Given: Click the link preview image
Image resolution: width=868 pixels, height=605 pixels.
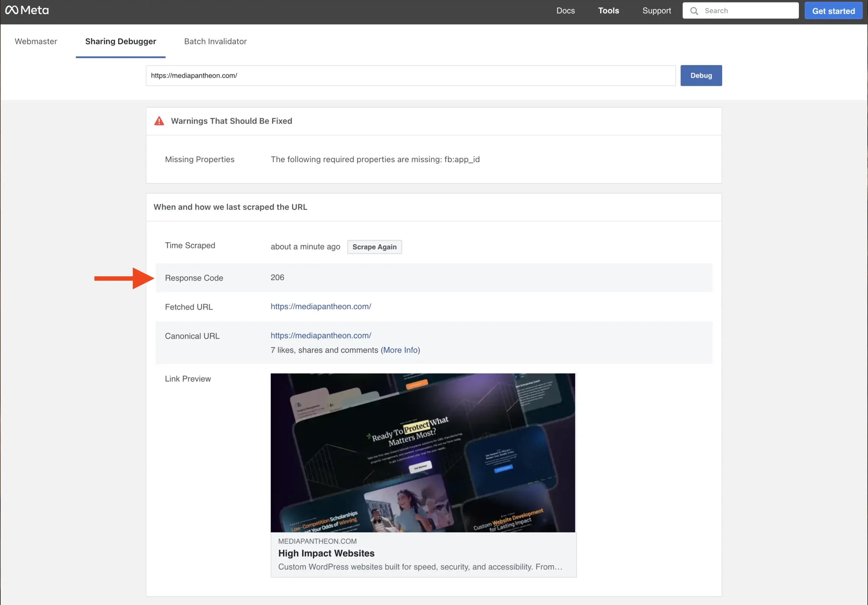Looking at the screenshot, I should point(423,453).
